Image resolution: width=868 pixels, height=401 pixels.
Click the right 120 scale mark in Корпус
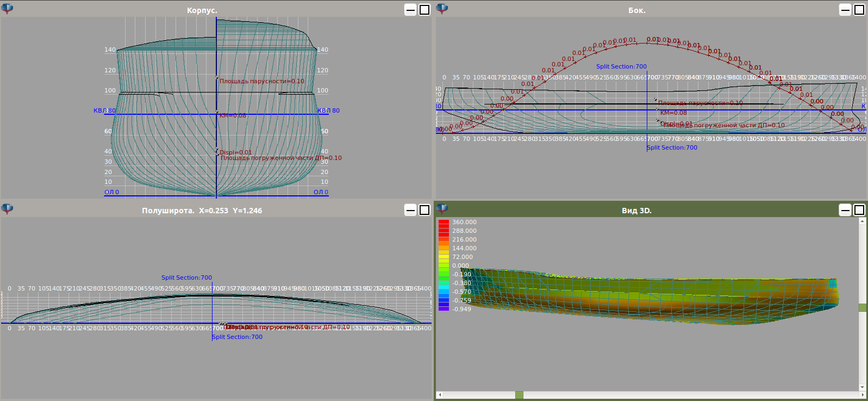click(322, 70)
